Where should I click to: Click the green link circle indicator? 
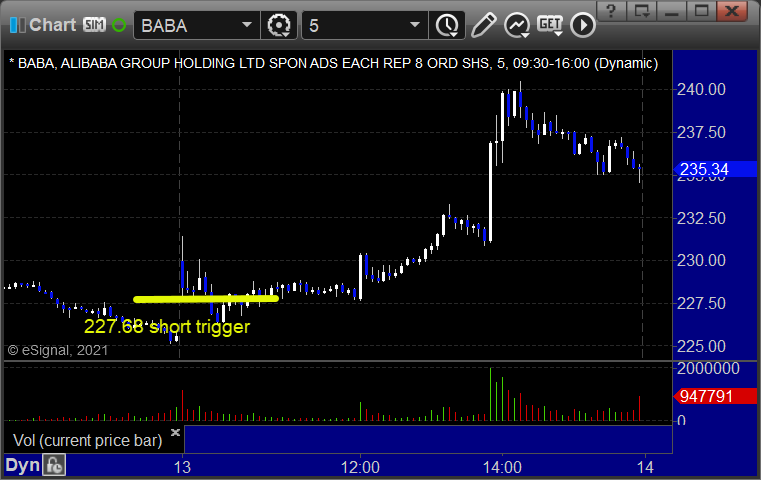tap(119, 25)
